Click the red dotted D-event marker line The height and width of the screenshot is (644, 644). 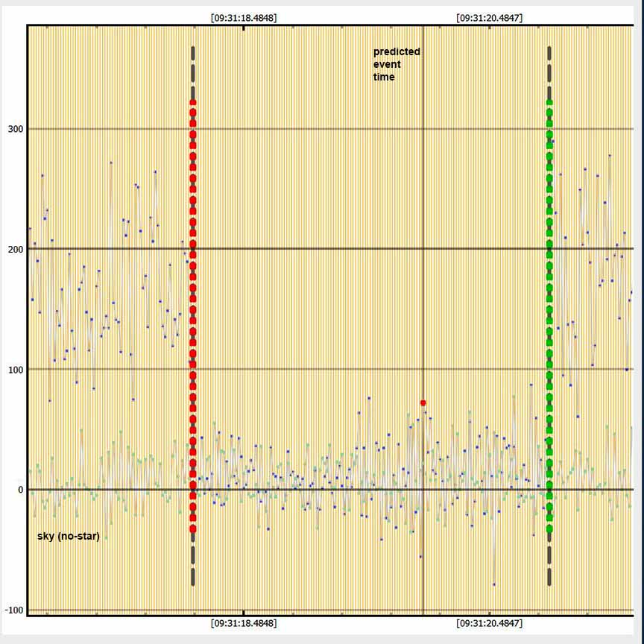(192, 315)
